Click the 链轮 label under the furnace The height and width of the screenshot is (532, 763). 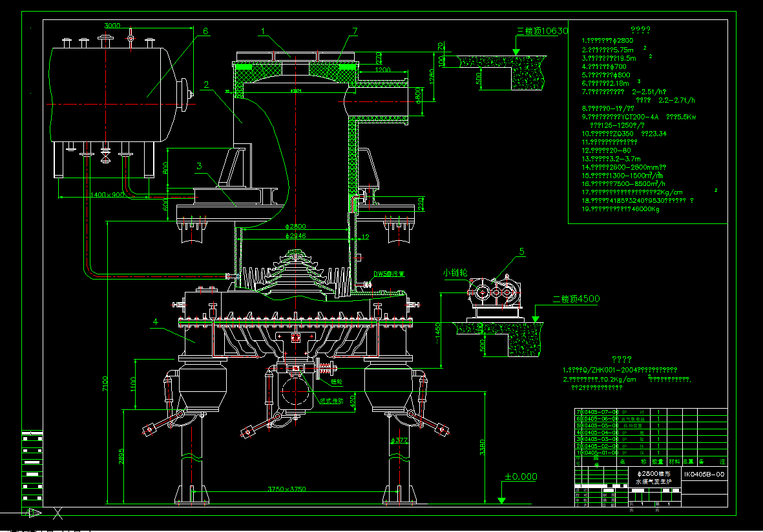click(x=337, y=382)
